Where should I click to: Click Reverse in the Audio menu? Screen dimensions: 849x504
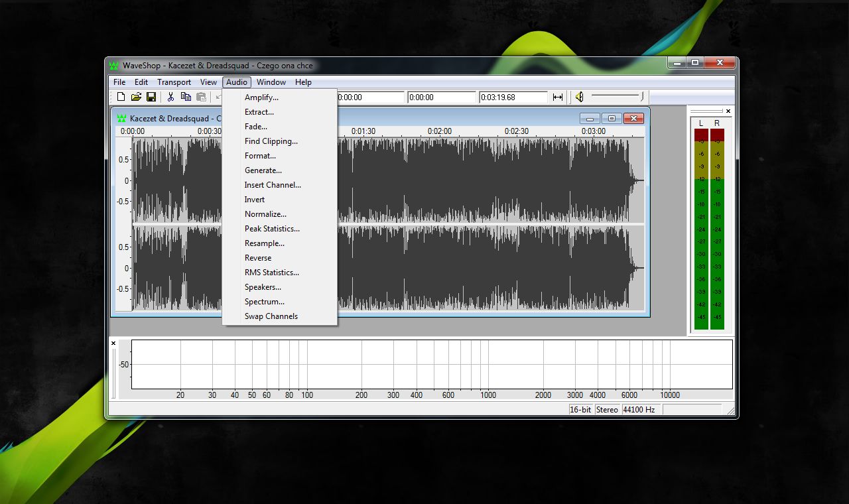[280, 258]
